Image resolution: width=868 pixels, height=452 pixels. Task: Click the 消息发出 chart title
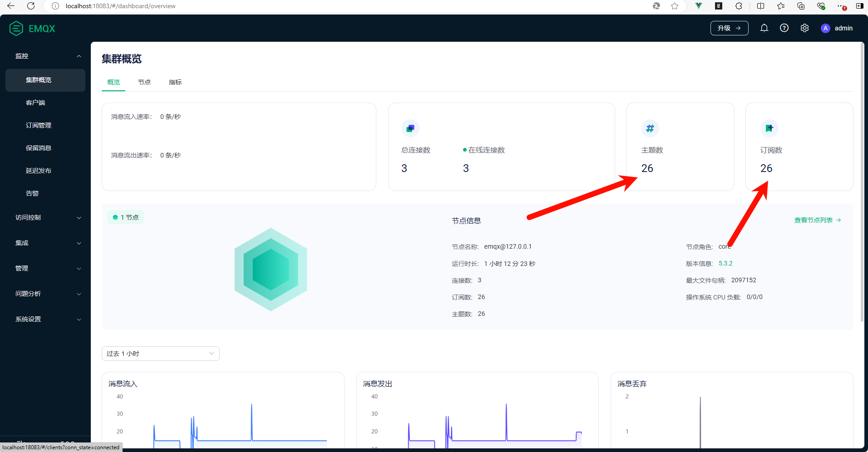(x=378, y=384)
